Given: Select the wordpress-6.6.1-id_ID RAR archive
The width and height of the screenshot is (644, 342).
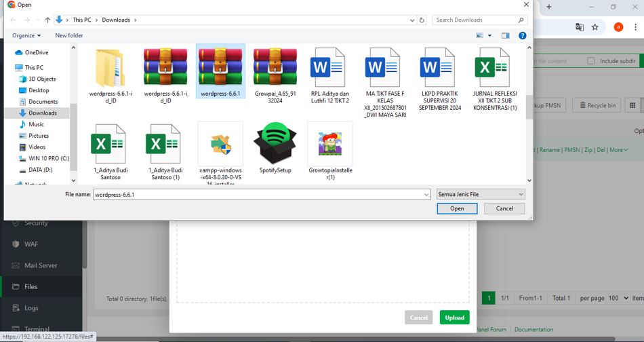Looking at the screenshot, I should pyautogui.click(x=165, y=75).
